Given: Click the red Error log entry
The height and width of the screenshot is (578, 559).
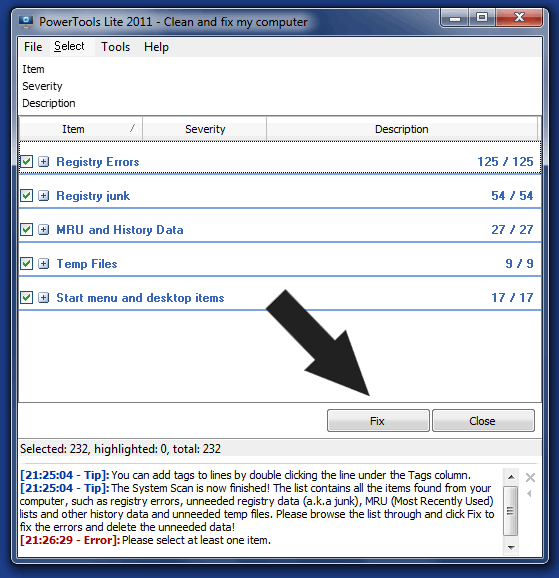Looking at the screenshot, I should tap(145, 540).
